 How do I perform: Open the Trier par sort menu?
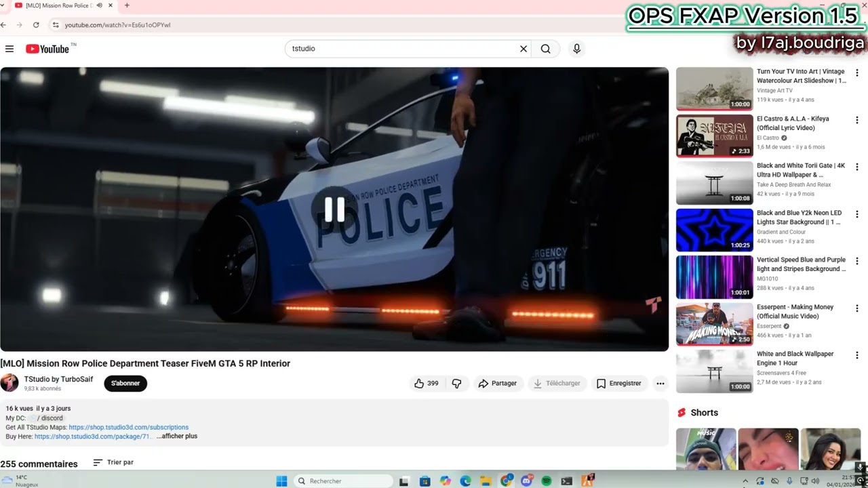tap(113, 462)
